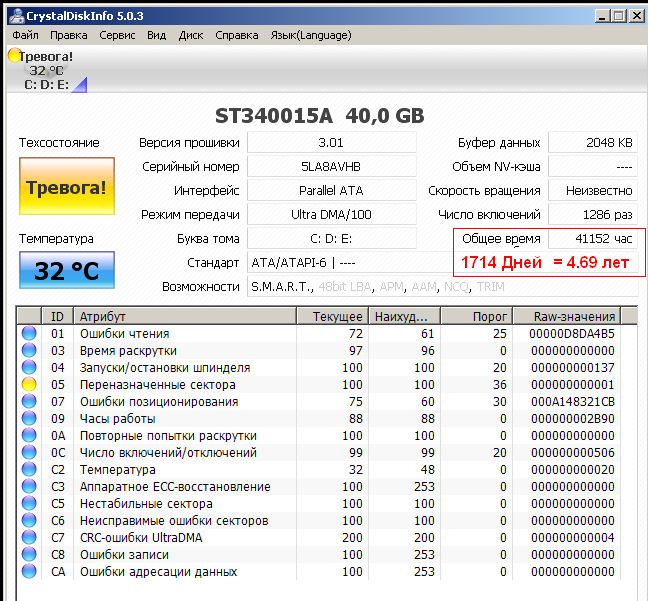Image resolution: width=648 pixels, height=601 pixels.
Task: Click the total hours value 41152 час
Action: tap(593, 238)
